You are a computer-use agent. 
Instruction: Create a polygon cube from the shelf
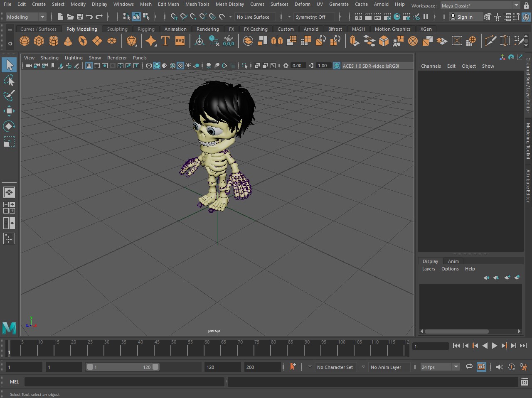[x=39, y=41]
